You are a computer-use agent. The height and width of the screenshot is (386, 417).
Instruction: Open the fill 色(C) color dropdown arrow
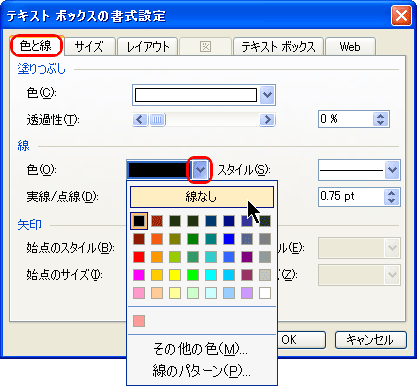coord(267,95)
